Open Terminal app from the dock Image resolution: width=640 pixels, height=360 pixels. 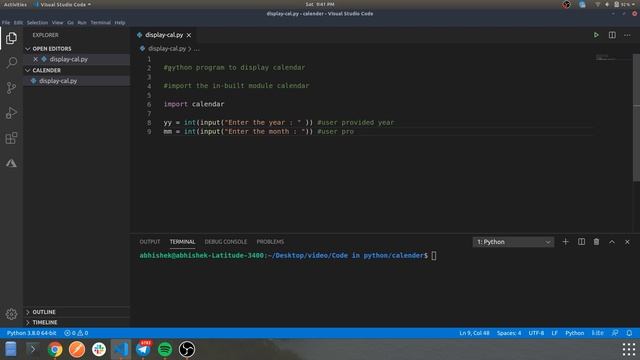(33, 349)
